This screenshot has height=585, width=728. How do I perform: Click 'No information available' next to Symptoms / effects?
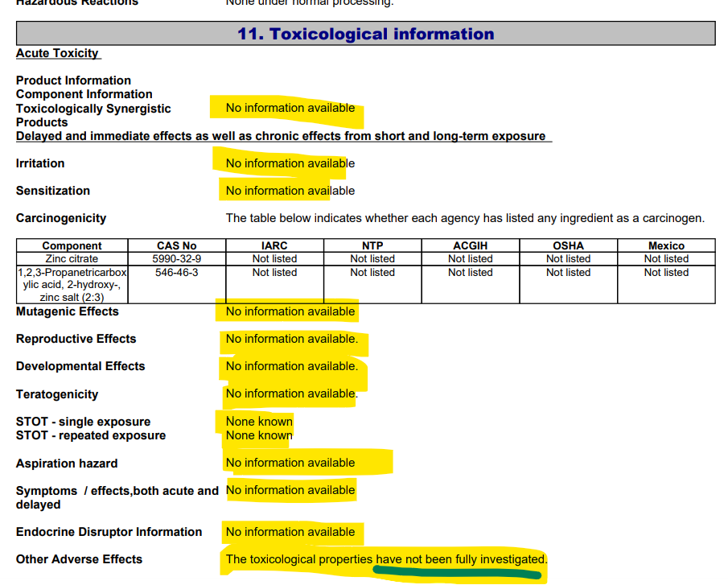tap(290, 490)
